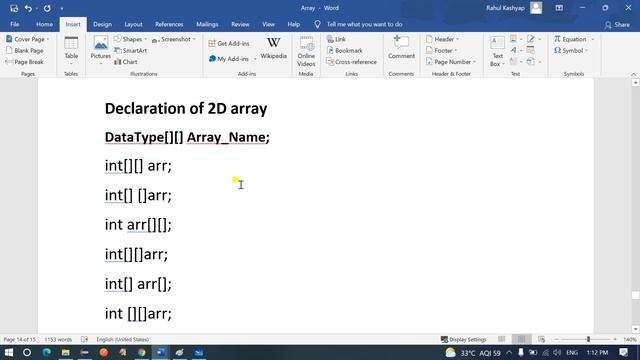
Task: Click the Signature Line icon
Action: [x=531, y=39]
